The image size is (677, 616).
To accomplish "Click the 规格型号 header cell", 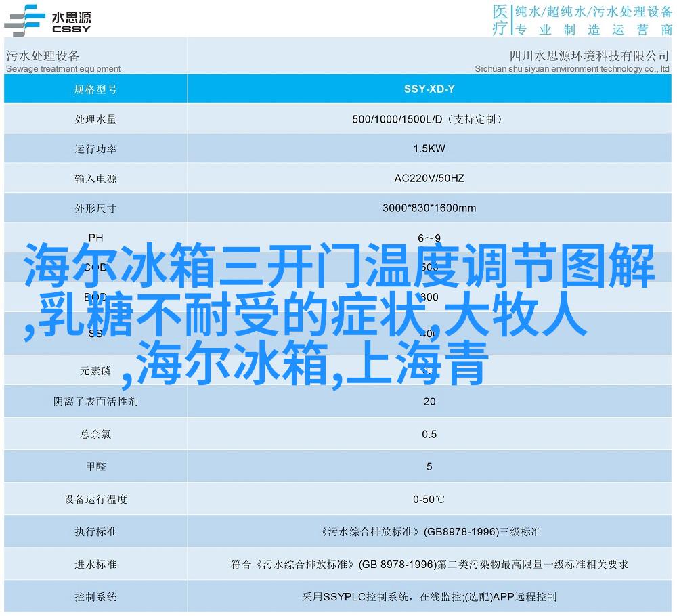I will tap(95, 89).
